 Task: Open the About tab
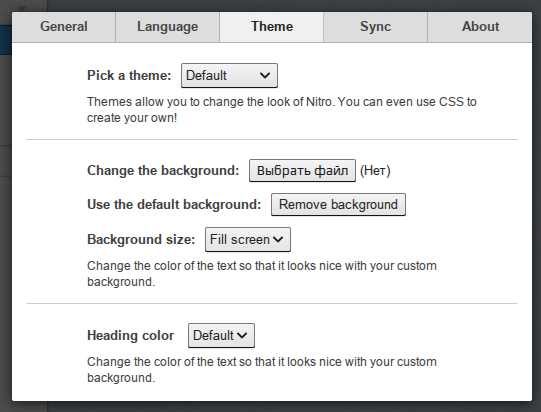480,27
